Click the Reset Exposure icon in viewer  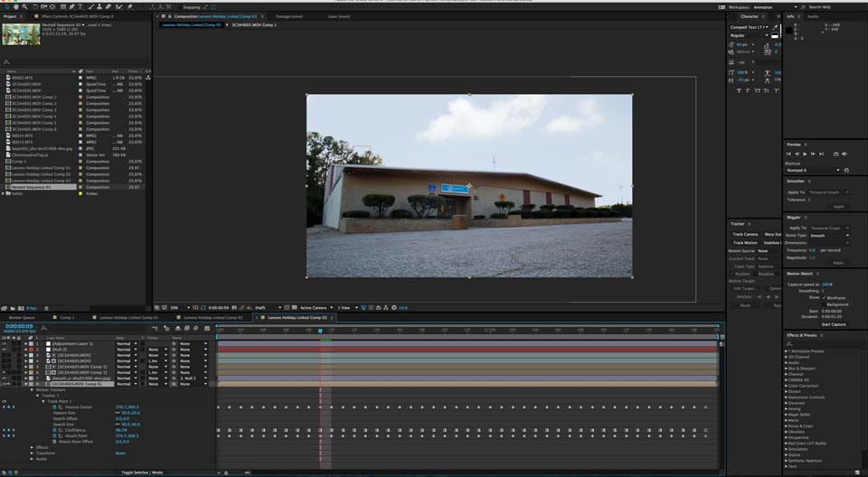pos(394,308)
